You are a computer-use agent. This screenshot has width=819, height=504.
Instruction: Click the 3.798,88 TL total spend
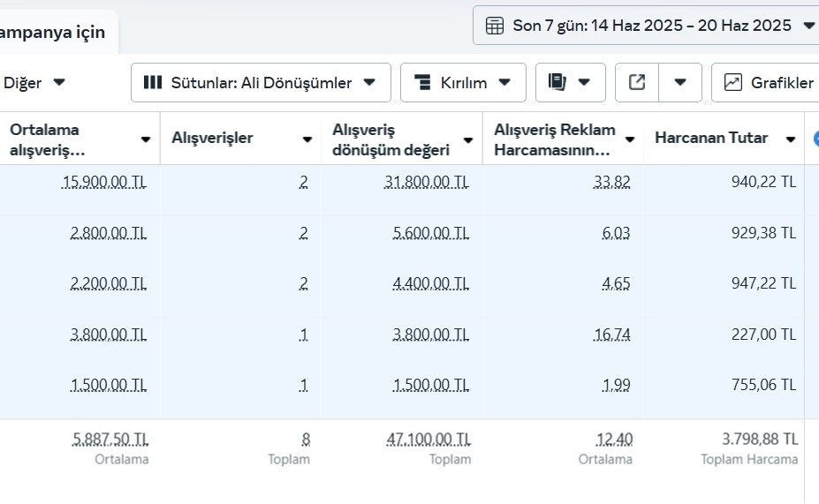click(760, 439)
